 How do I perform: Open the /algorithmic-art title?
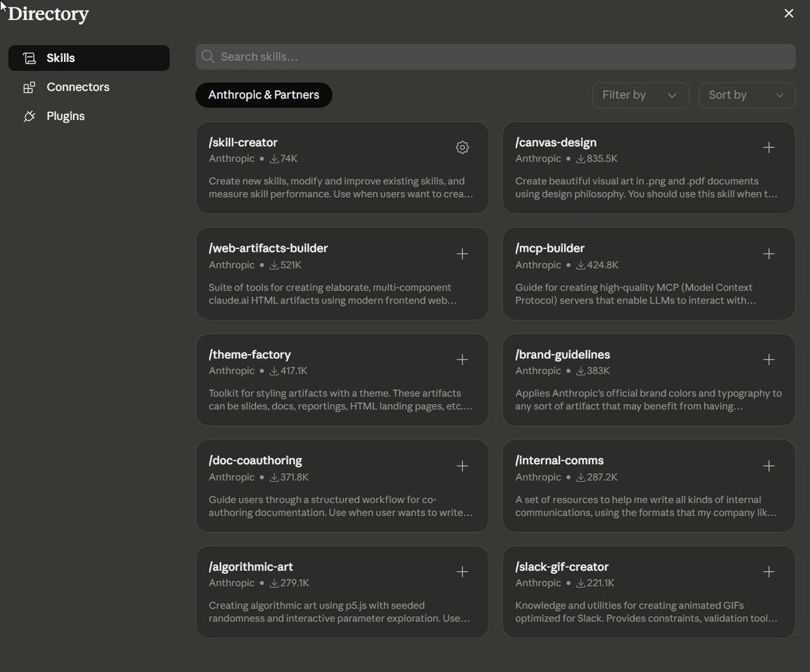point(251,567)
